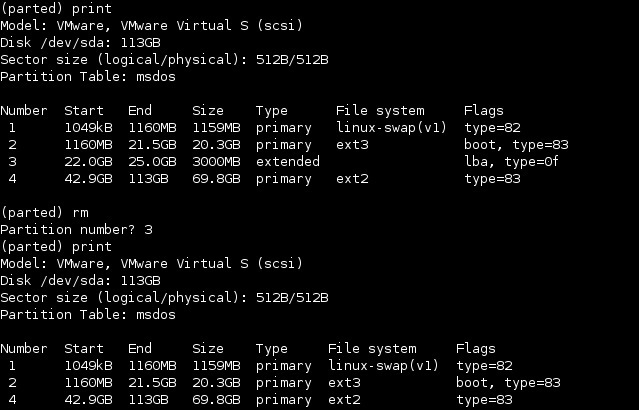Select the 'Model: VMware, VMware Virtual S' line at top
Screen dimensions: 639x410
pyautogui.click(x=152, y=26)
